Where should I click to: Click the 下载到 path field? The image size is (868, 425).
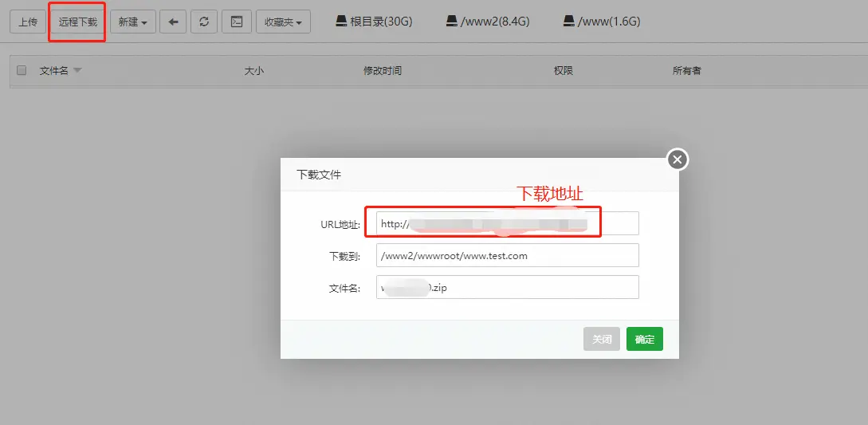(x=507, y=256)
